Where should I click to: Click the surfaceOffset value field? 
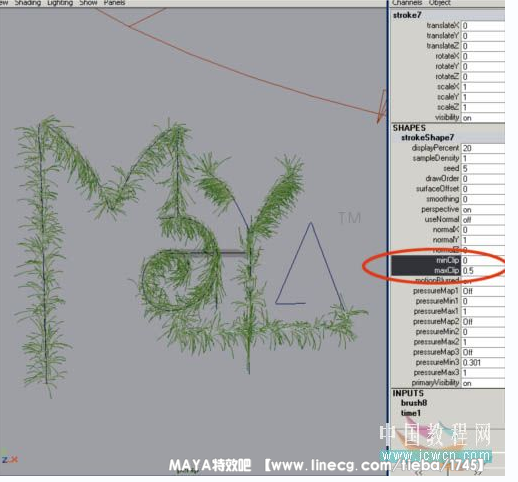click(483, 189)
